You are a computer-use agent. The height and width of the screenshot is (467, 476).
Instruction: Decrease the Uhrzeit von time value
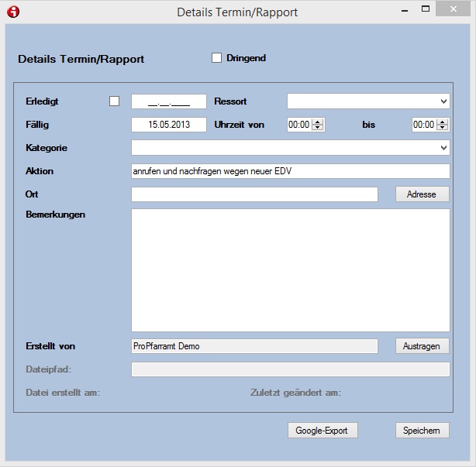[x=319, y=128]
